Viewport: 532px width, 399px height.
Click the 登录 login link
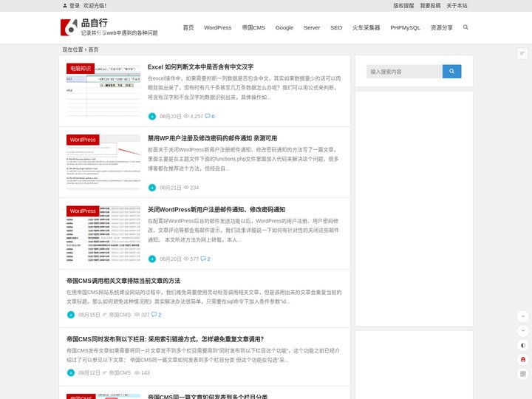[x=75, y=5]
